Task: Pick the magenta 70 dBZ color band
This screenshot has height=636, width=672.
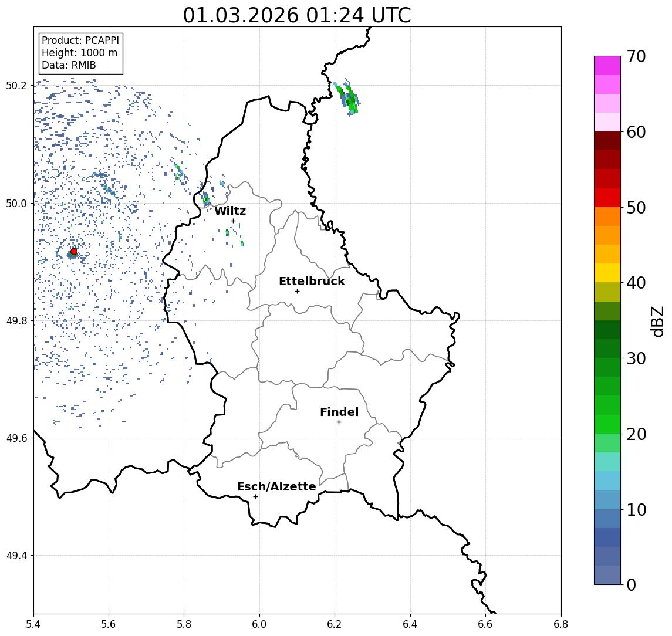Action: click(x=607, y=66)
